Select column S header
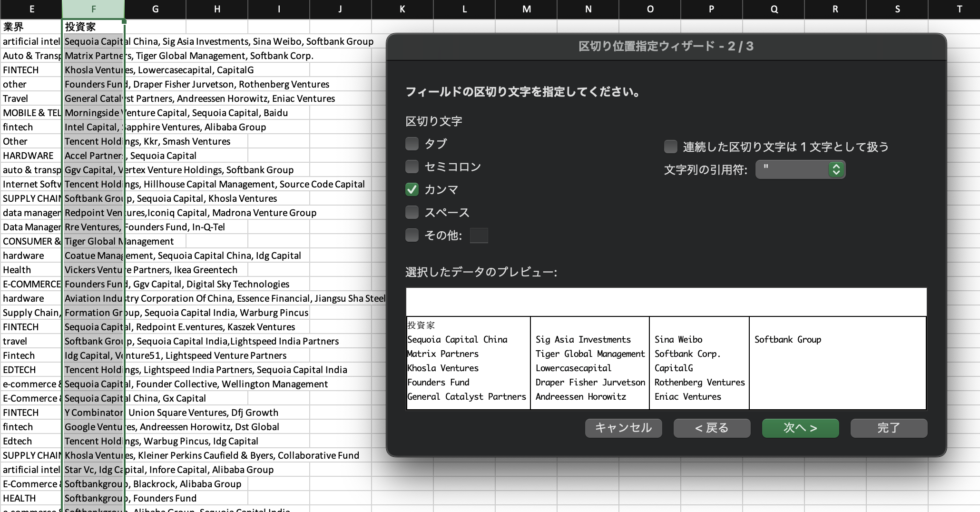This screenshot has width=980, height=512. [x=897, y=9]
